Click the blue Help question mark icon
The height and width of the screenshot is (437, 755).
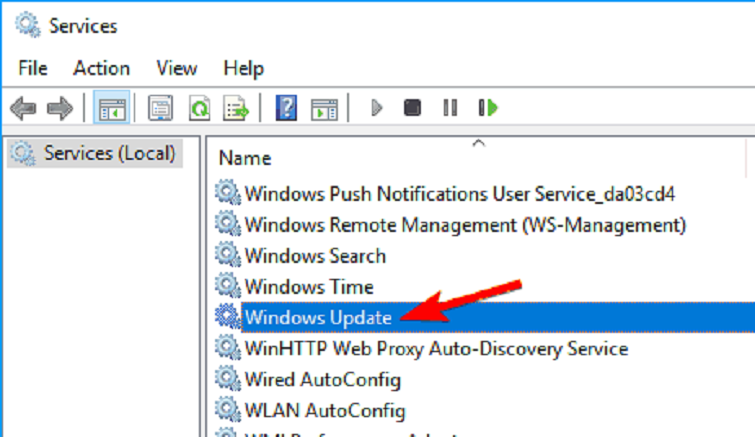[x=286, y=108]
